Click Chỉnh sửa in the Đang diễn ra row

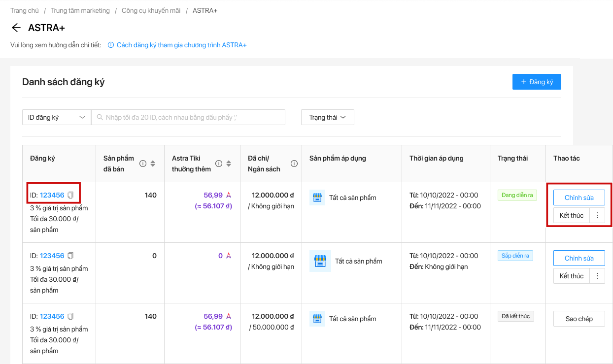[579, 198]
